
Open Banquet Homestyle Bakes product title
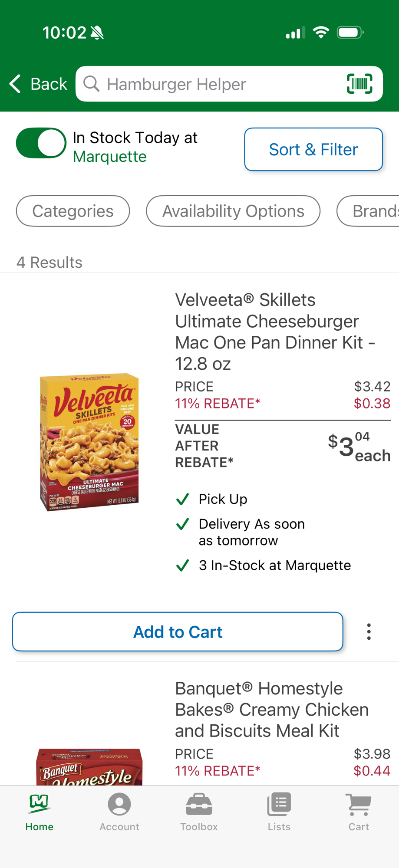(272, 710)
